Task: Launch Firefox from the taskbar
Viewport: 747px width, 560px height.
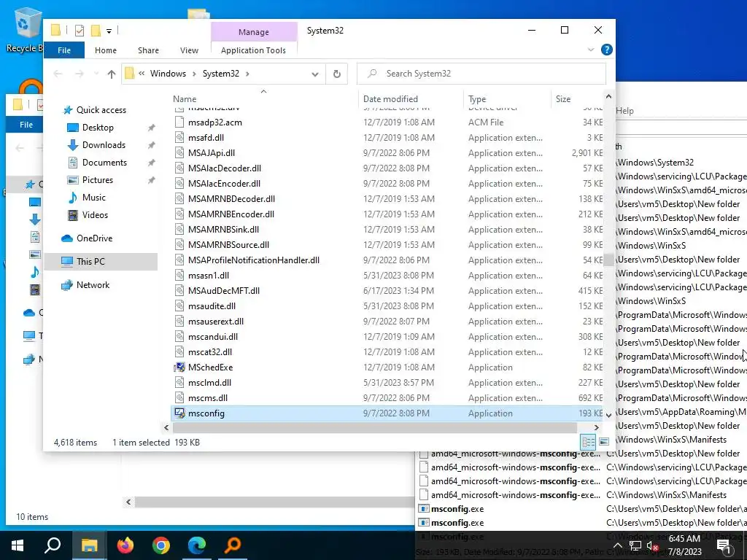Action: coord(125,545)
